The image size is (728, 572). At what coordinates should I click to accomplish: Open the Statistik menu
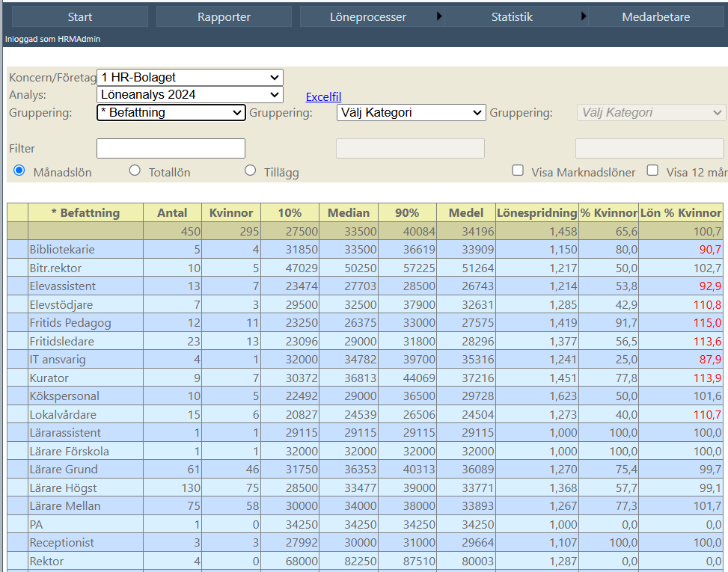click(512, 17)
